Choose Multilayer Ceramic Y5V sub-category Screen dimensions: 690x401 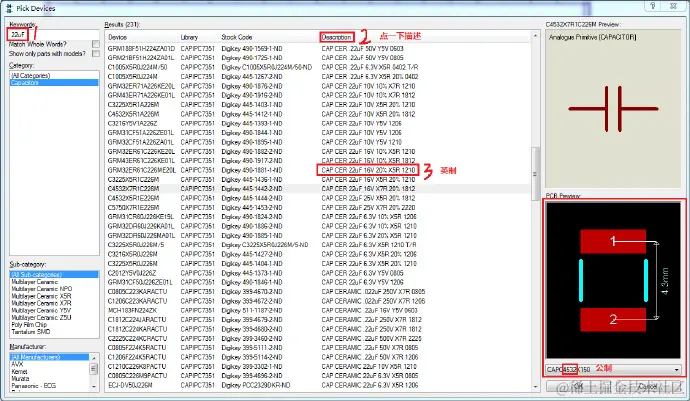click(x=41, y=310)
